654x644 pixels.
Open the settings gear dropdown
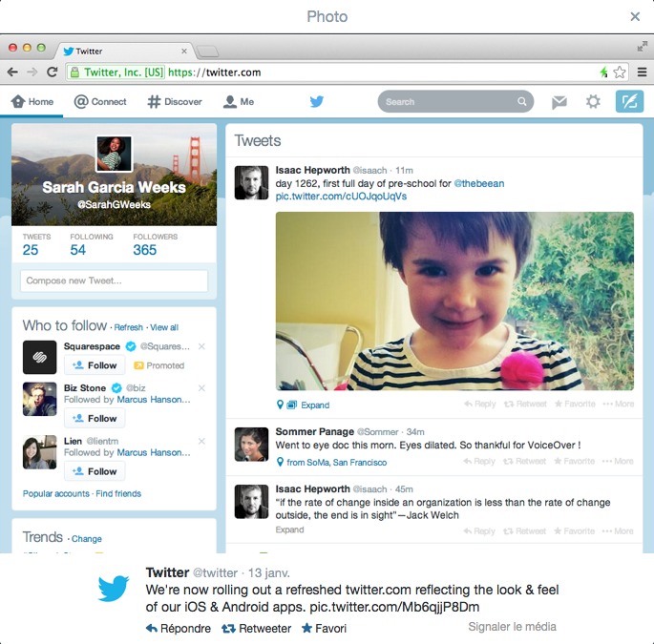[593, 102]
